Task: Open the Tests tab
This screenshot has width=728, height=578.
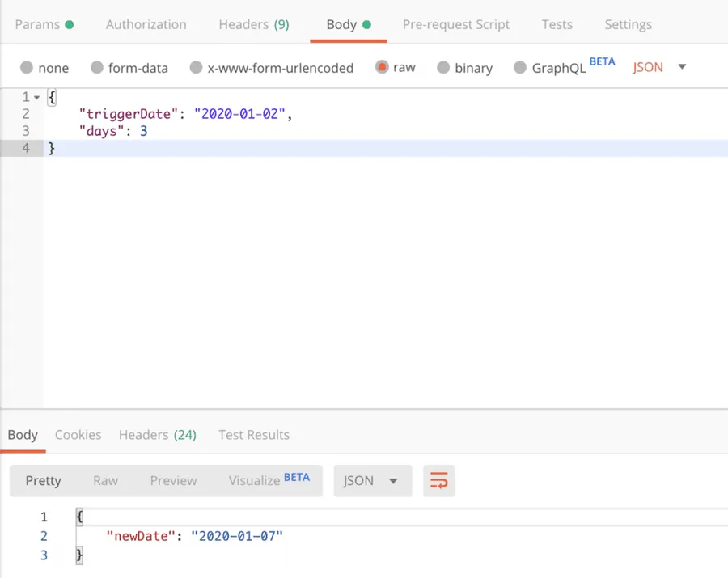Action: coord(557,24)
